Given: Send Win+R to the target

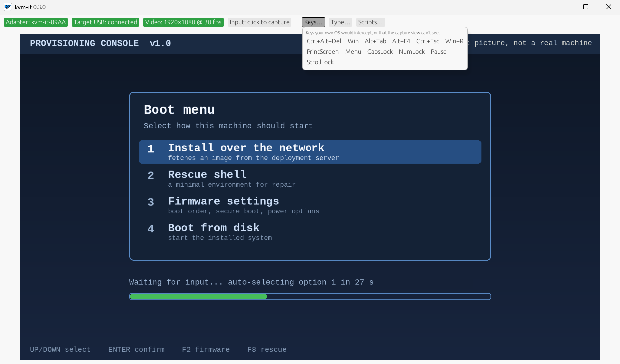Looking at the screenshot, I should (x=454, y=41).
